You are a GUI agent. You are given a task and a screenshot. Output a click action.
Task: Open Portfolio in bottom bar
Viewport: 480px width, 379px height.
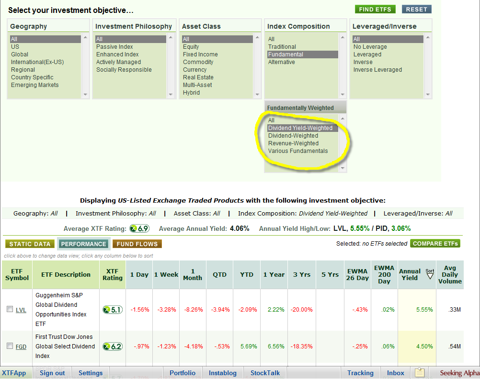[182, 373]
